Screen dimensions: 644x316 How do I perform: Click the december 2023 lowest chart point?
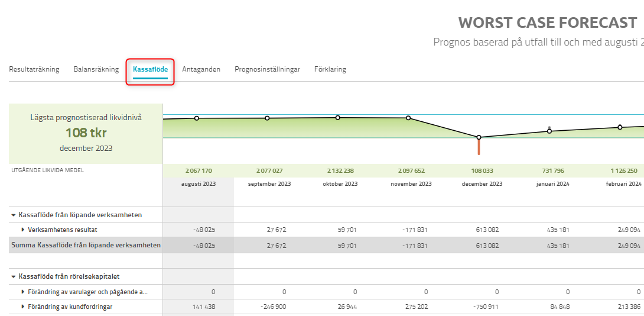click(479, 137)
